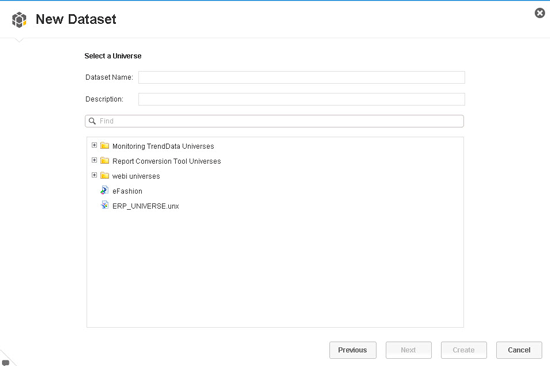Go back with the Previous button
This screenshot has height=366, width=550.
[353, 350]
